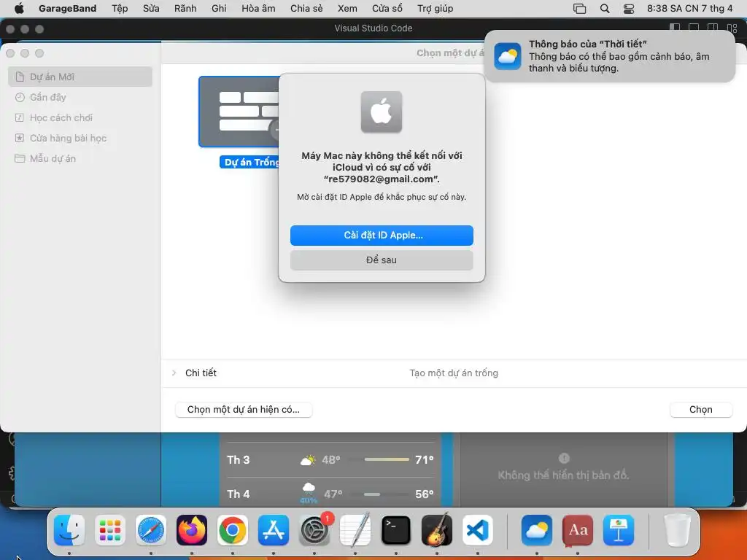Screen dimensions: 747x560
Task: Click the Dự án Trống label
Action: point(249,163)
